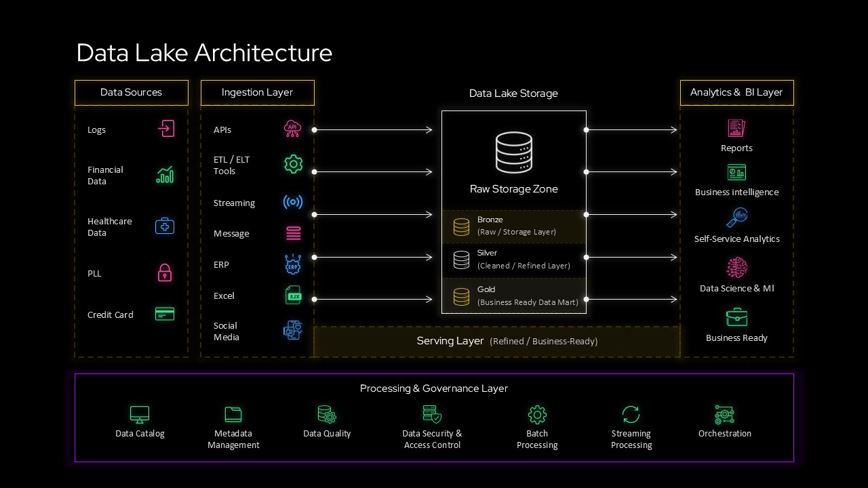Select the Data Science & Ml brain icon
The width and height of the screenshot is (868, 488).
click(736, 269)
